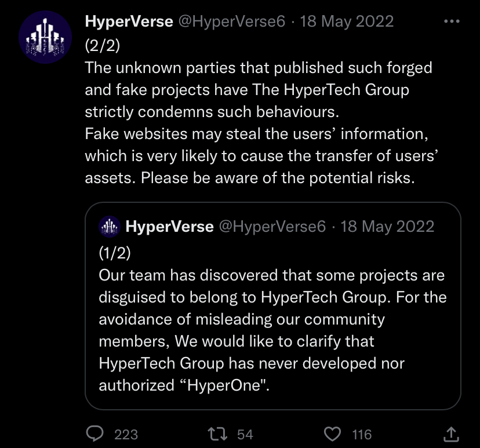Image resolution: width=480 pixels, height=448 pixels.
Task: Click the @HyperVerse6 handle in the main tweet
Action: pos(232,22)
